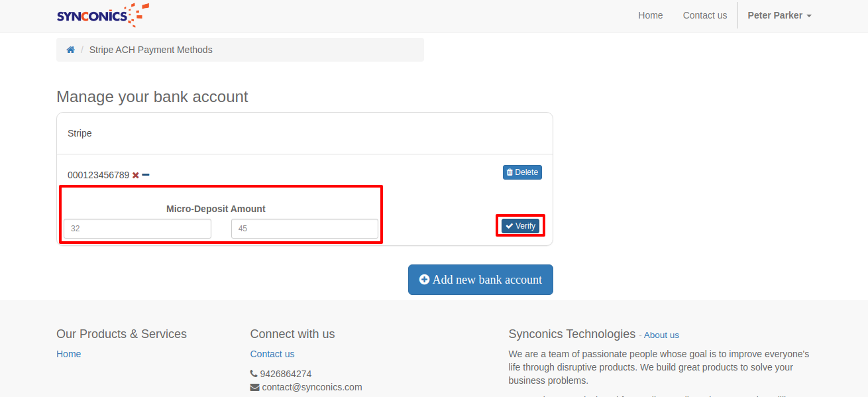Focus the first micro-deposit amount field
The width and height of the screenshot is (868, 397).
point(137,229)
